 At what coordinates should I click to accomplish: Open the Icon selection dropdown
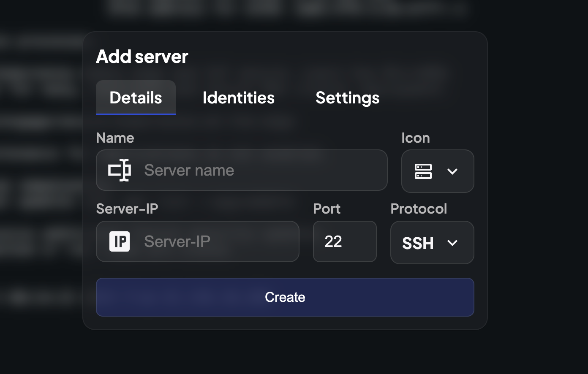click(438, 171)
